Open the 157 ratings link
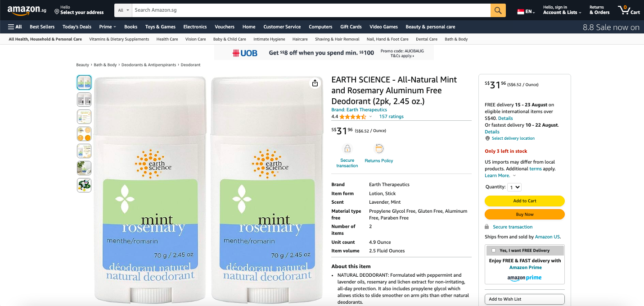 (x=392, y=117)
